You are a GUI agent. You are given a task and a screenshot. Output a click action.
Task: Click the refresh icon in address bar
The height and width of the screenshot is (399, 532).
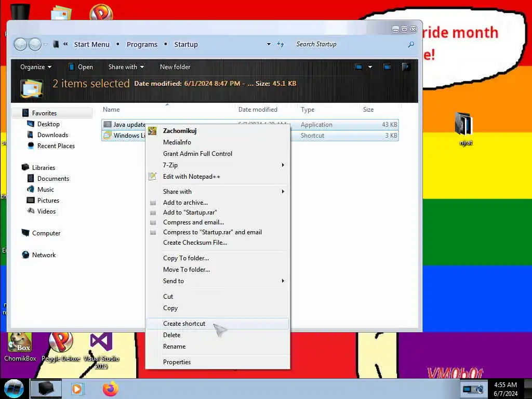pos(280,44)
